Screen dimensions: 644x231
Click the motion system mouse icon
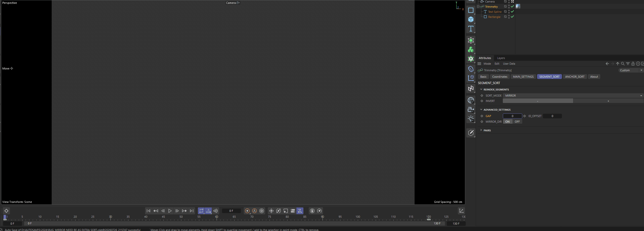pyautogui.click(x=312, y=211)
